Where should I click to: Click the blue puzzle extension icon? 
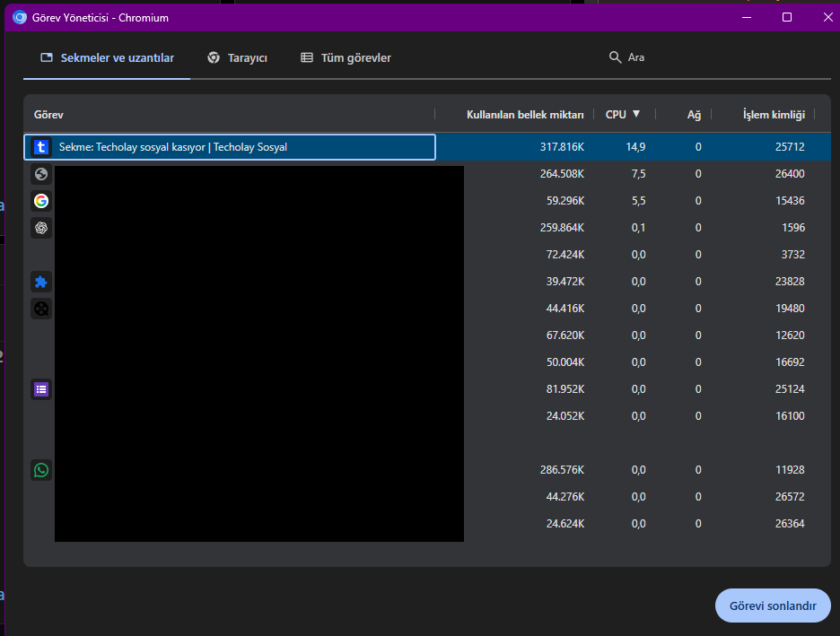click(x=41, y=282)
